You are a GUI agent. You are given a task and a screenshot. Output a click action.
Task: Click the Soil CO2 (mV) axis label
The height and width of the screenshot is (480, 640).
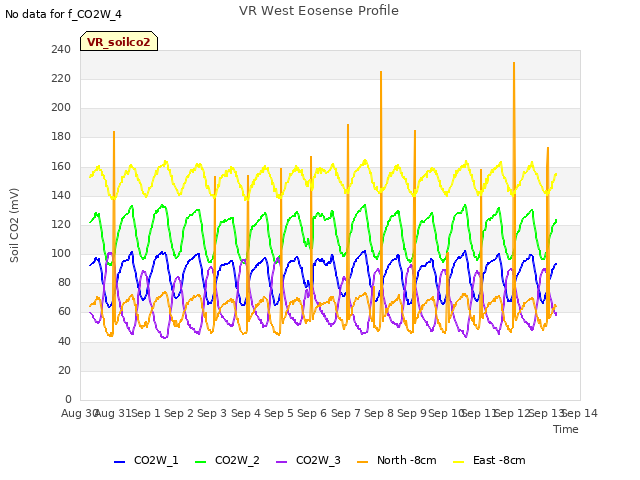tap(14, 225)
